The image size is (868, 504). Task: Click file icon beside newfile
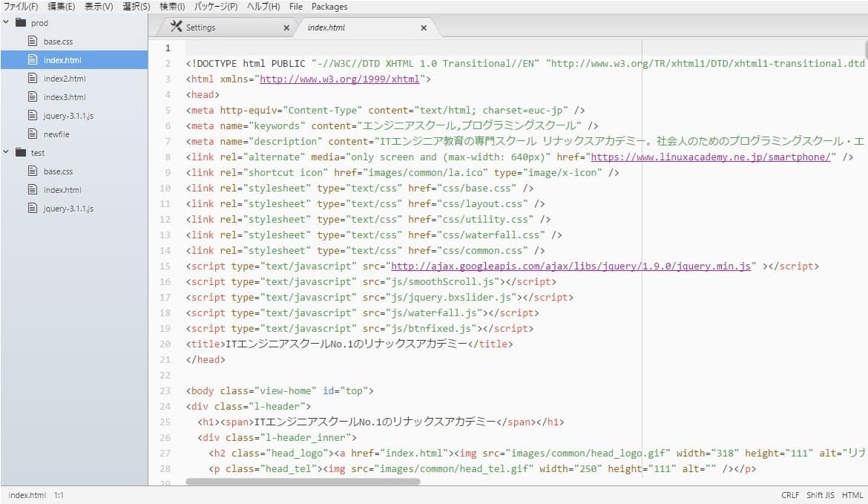33,134
